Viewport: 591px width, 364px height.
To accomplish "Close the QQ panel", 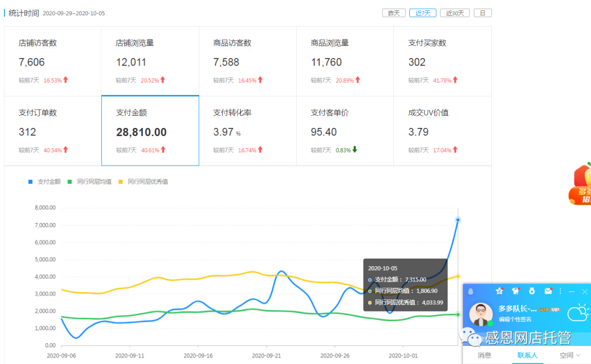I will 584,291.
